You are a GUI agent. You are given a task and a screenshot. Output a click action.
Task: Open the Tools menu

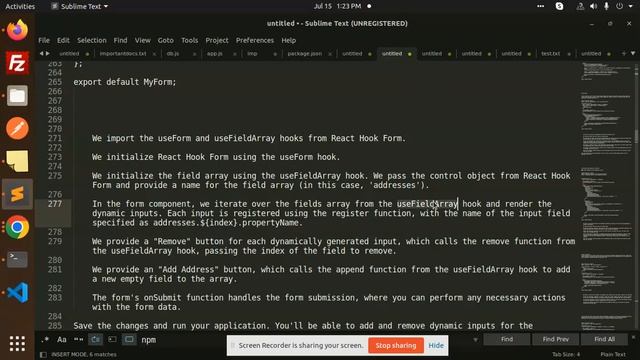tap(190, 40)
